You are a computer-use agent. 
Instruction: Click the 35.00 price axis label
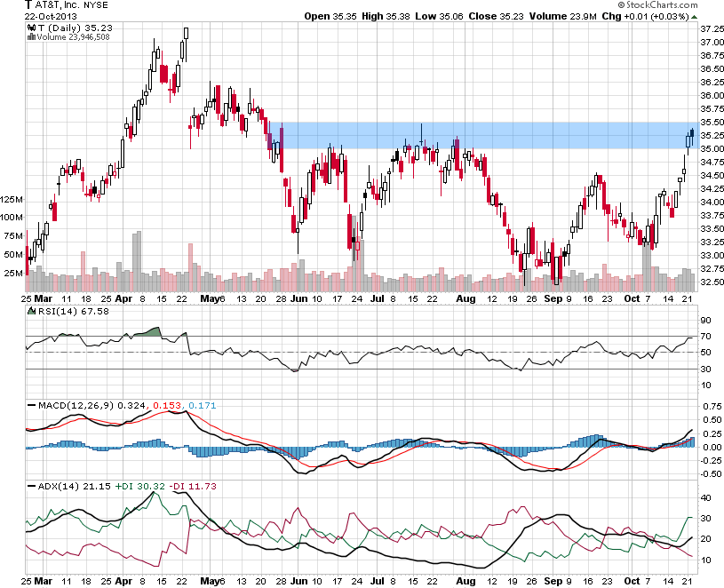(x=712, y=148)
